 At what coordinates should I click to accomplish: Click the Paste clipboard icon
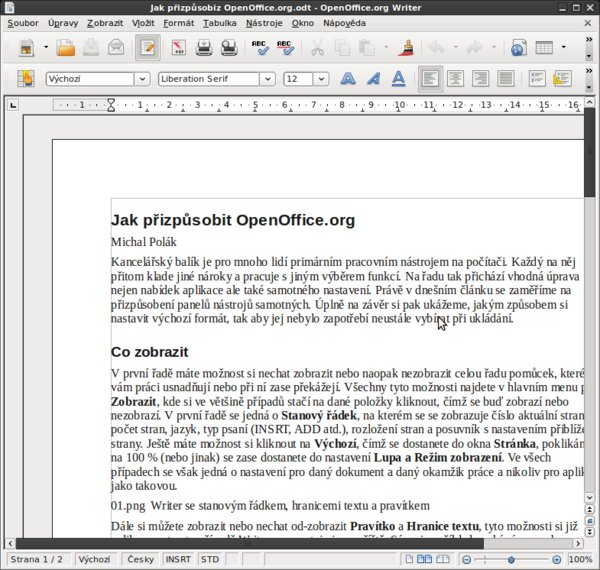point(367,47)
